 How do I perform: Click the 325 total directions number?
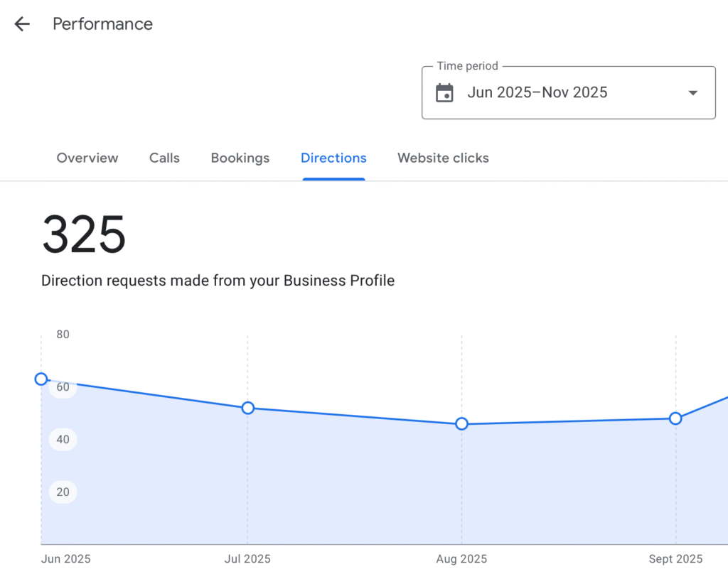click(84, 235)
